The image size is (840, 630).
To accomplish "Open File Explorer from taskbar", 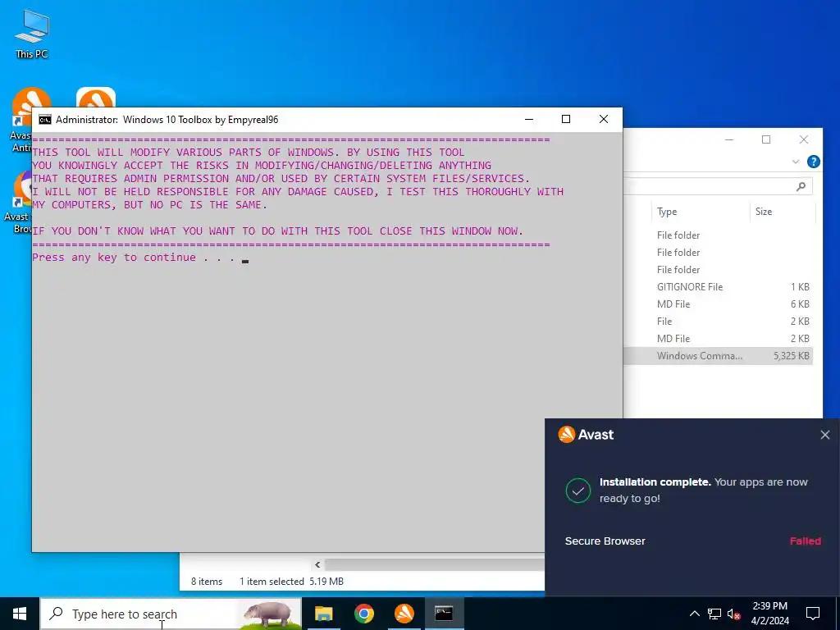I will (x=323, y=614).
